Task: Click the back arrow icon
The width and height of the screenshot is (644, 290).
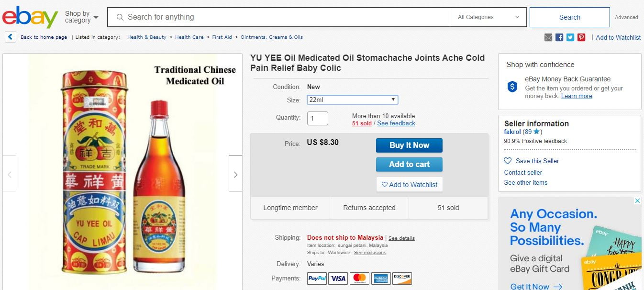Action: 11,37
